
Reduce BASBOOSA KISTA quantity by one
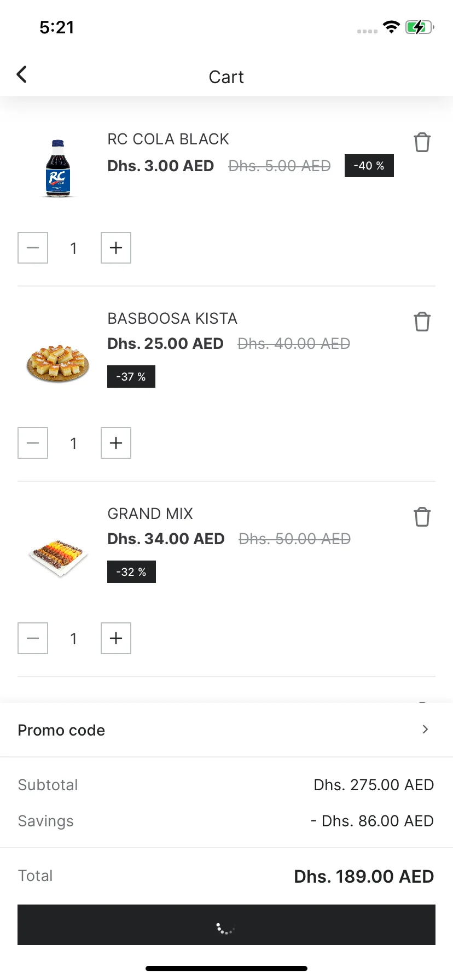click(x=33, y=443)
